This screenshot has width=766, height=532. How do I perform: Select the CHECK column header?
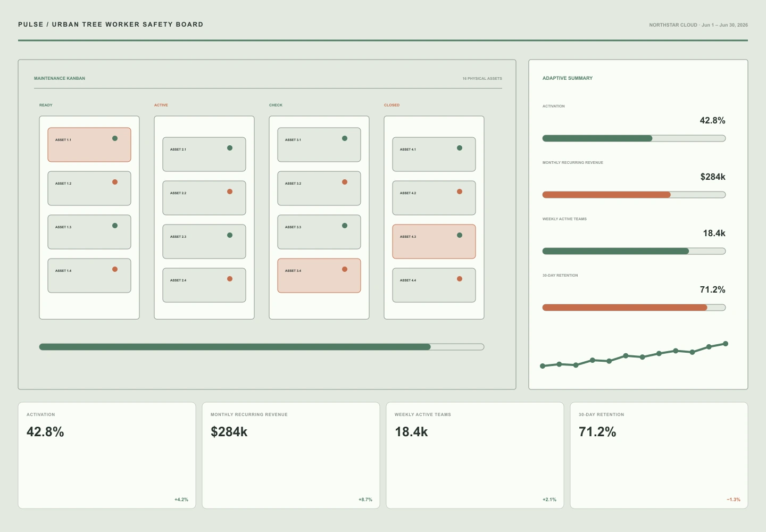click(x=276, y=105)
